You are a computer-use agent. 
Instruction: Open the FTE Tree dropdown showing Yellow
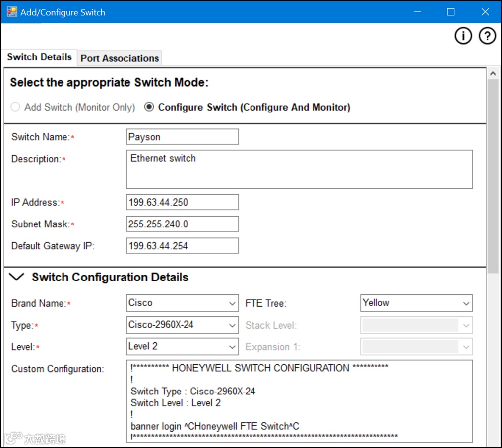(x=416, y=303)
